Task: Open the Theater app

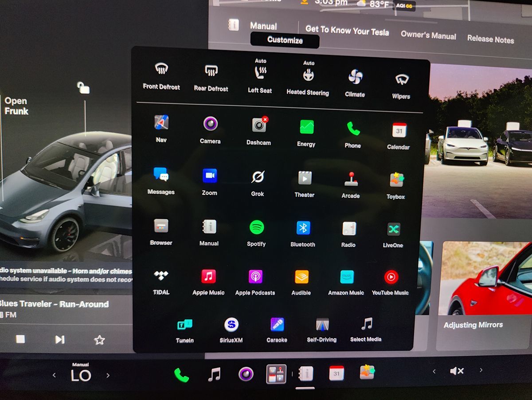Action: (x=305, y=184)
